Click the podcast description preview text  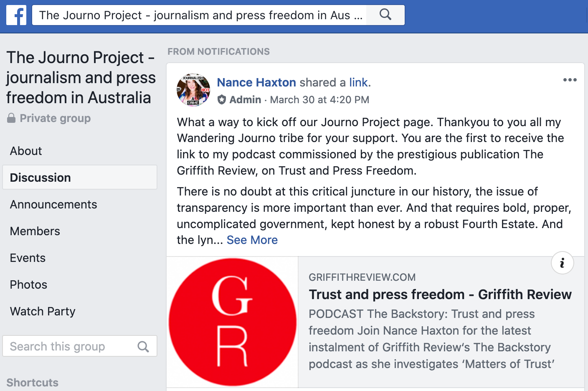pyautogui.click(x=431, y=339)
